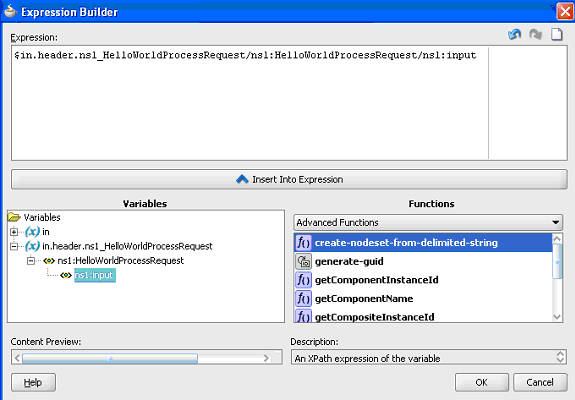
Task: Click element icon beside ns1:input
Action: 66,275
